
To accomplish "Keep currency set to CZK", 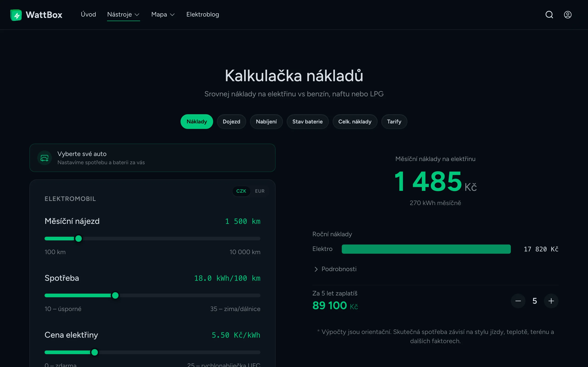I will tap(241, 191).
